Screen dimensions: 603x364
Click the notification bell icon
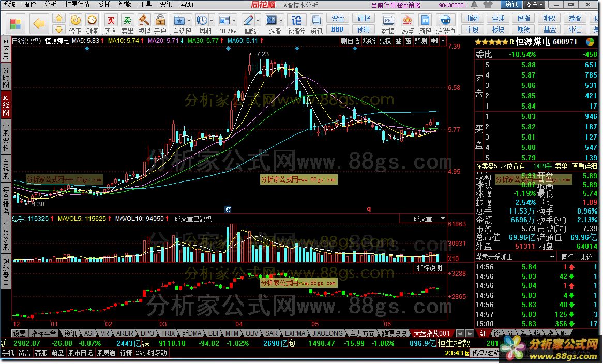[475, 5]
